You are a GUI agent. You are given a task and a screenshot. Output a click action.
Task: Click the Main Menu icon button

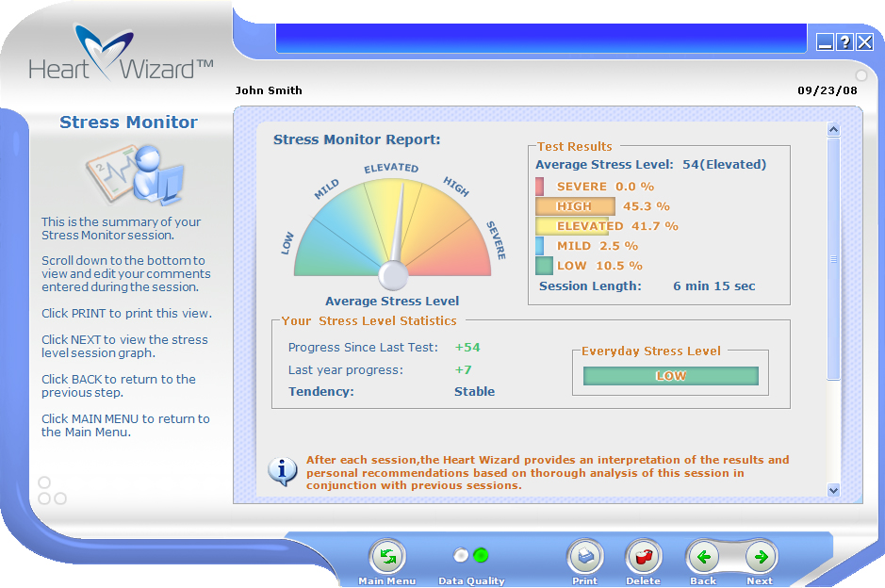coord(386,558)
